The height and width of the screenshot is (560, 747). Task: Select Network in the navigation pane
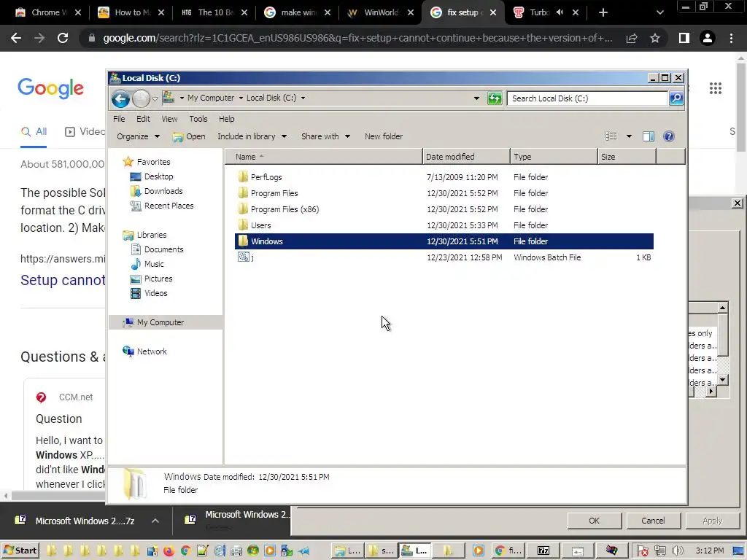pyautogui.click(x=152, y=351)
